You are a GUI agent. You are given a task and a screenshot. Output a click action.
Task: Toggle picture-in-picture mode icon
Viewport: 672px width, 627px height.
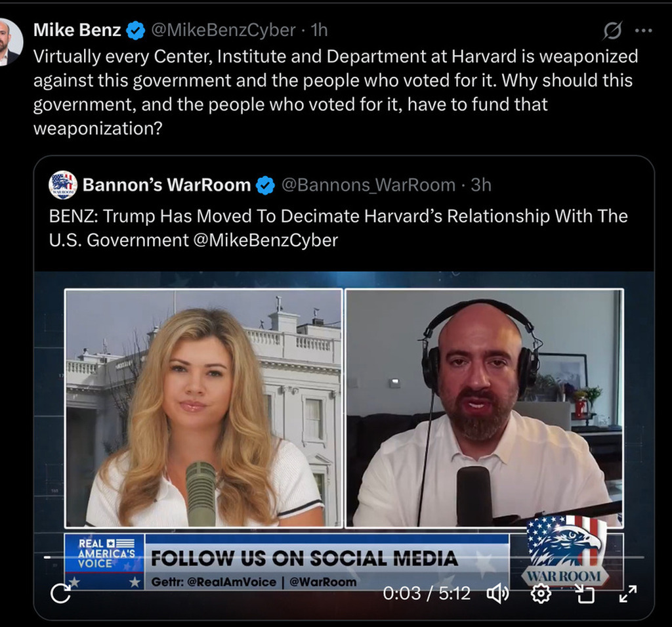[585, 594]
